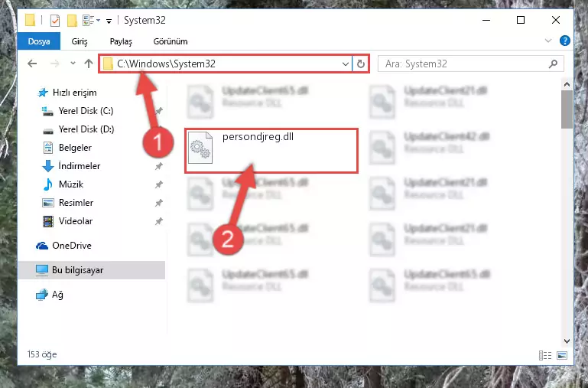588x388 pixels.
Task: Maximize the System32 window
Action: click(x=521, y=20)
